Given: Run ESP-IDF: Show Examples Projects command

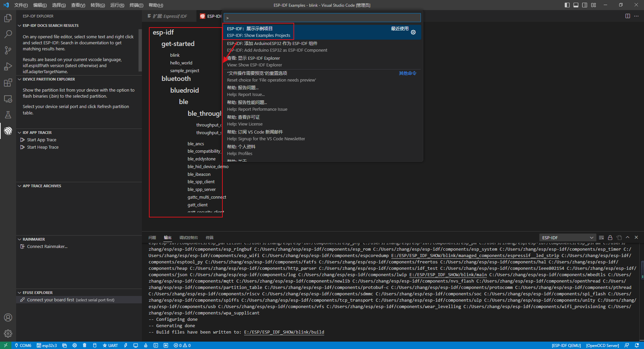Looking at the screenshot, I should pos(323,32).
